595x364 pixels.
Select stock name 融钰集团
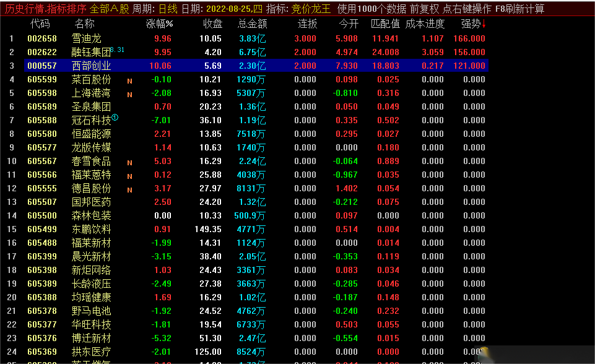pos(91,52)
